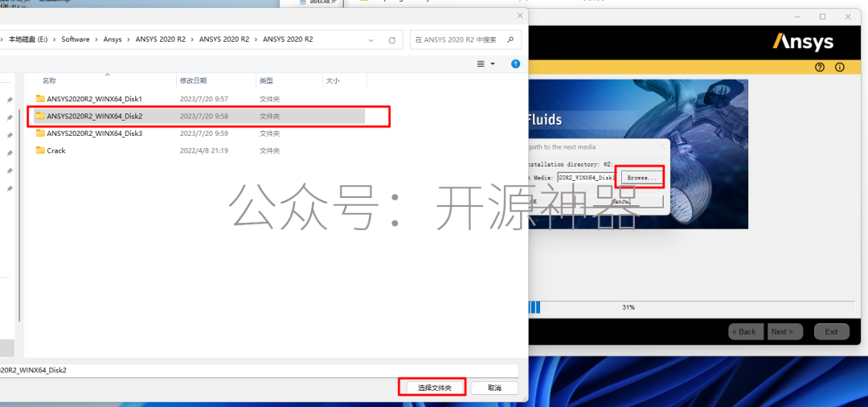
Task: Expand the chevron after Software in breadcrumb
Action: [x=96, y=39]
